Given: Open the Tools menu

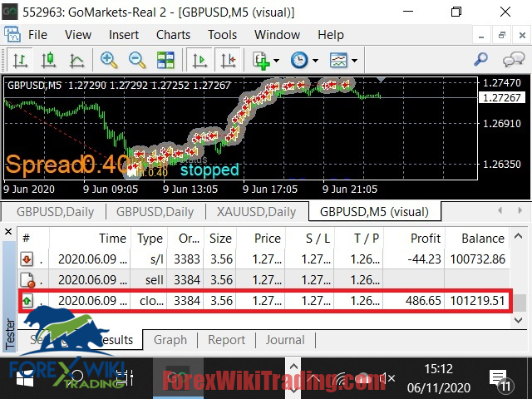Looking at the screenshot, I should [222, 35].
